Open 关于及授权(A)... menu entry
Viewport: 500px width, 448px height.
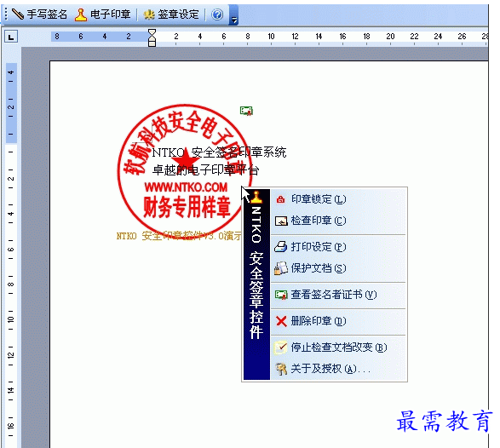point(339,369)
